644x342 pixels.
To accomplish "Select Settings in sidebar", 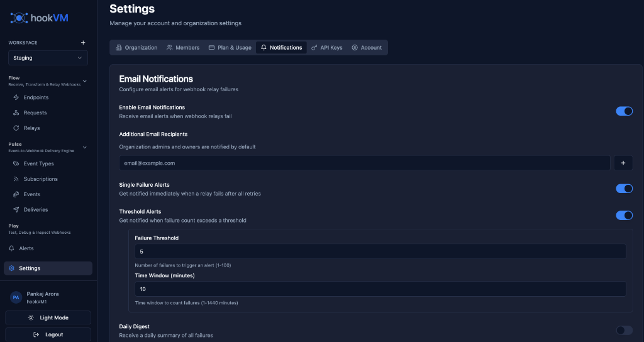I will [48, 268].
